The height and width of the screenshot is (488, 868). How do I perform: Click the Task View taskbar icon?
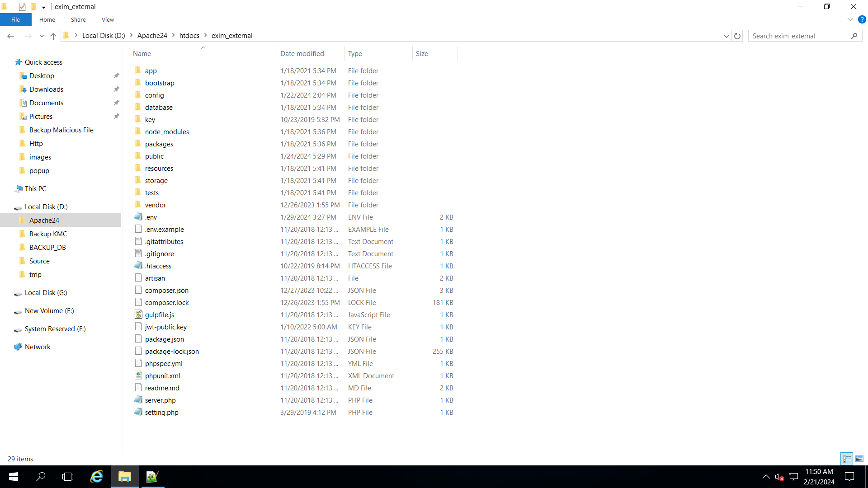(x=68, y=477)
